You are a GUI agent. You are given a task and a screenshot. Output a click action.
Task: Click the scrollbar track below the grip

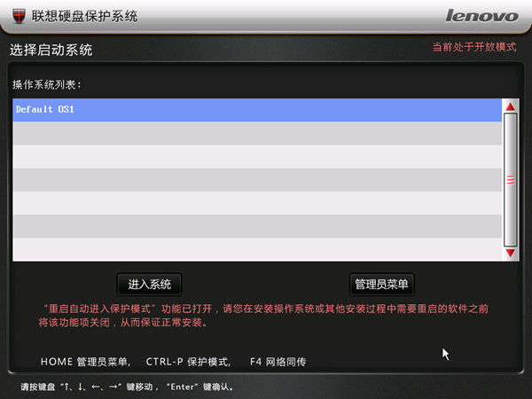tap(511, 215)
